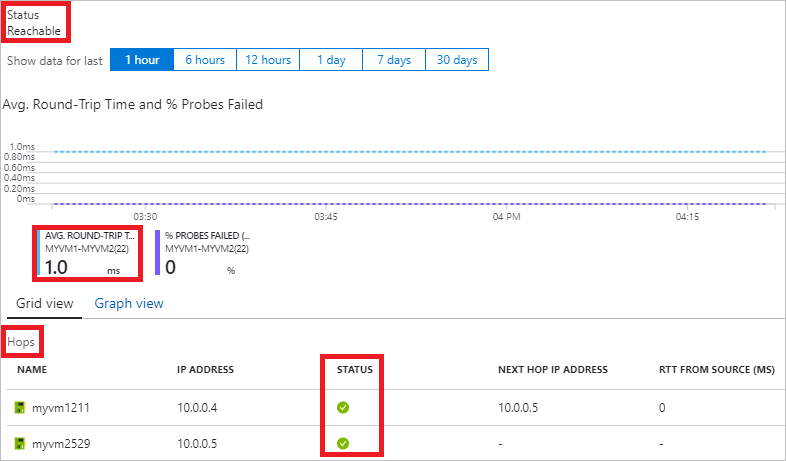Click the Hops section heading
The width and height of the screenshot is (786, 461).
coord(21,342)
